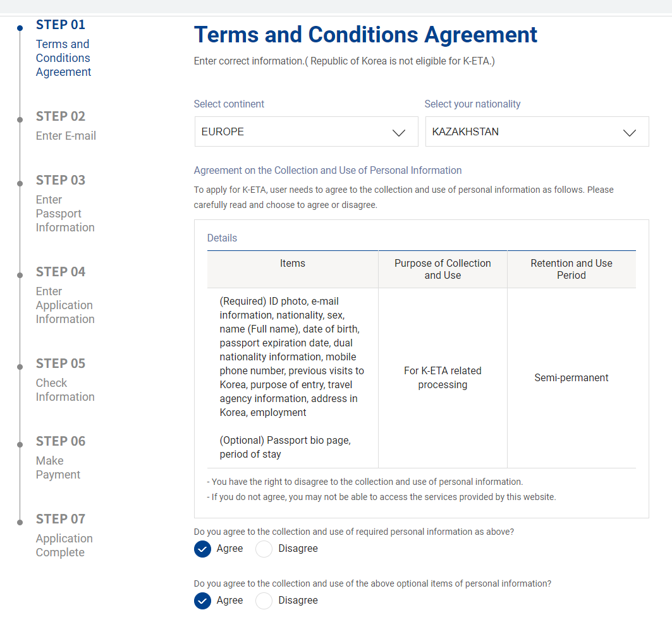The width and height of the screenshot is (672, 629).
Task: Click the Retention and Use Period header
Action: click(571, 269)
